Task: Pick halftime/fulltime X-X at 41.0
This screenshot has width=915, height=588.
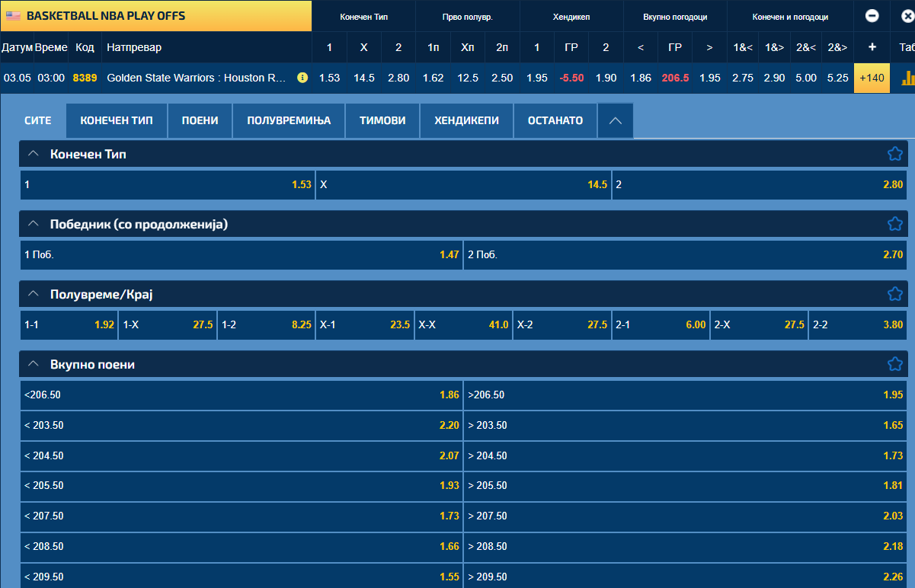Action: click(463, 324)
